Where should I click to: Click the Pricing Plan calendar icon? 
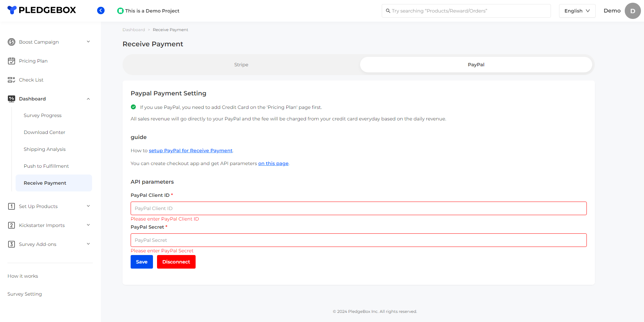pos(12,61)
